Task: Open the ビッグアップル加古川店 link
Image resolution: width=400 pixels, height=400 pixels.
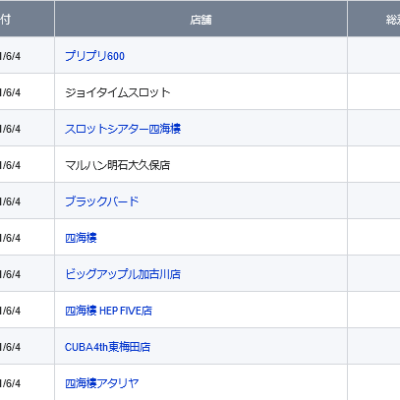Action: point(123,274)
